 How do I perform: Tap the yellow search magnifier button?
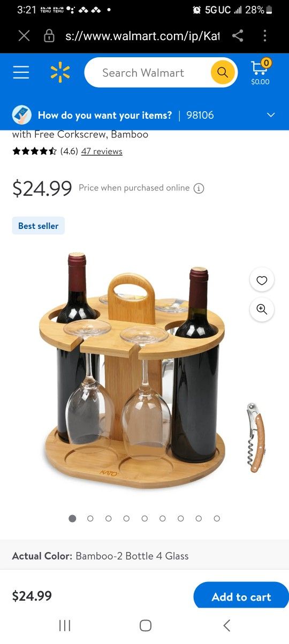[223, 72]
